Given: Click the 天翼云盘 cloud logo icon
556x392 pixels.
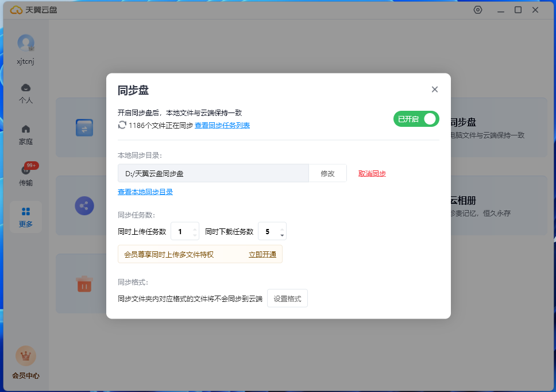Looking at the screenshot, I should click(16, 10).
